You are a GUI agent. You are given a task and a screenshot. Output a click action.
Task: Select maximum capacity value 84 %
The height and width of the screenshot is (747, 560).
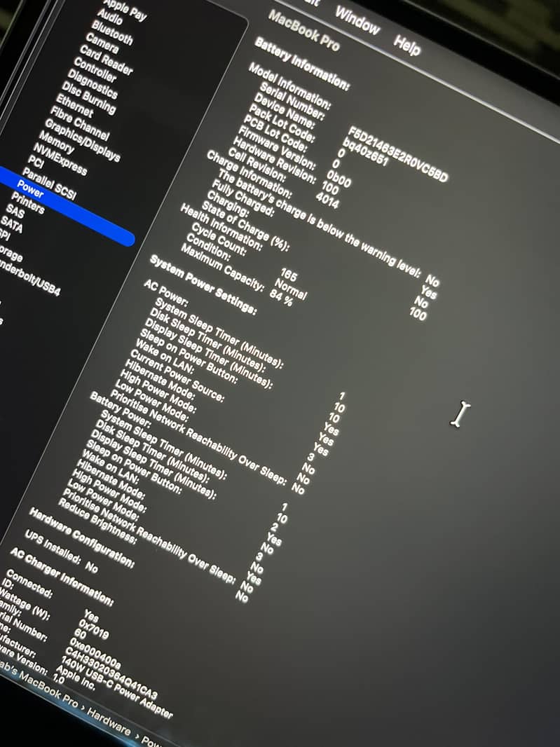[x=281, y=297]
